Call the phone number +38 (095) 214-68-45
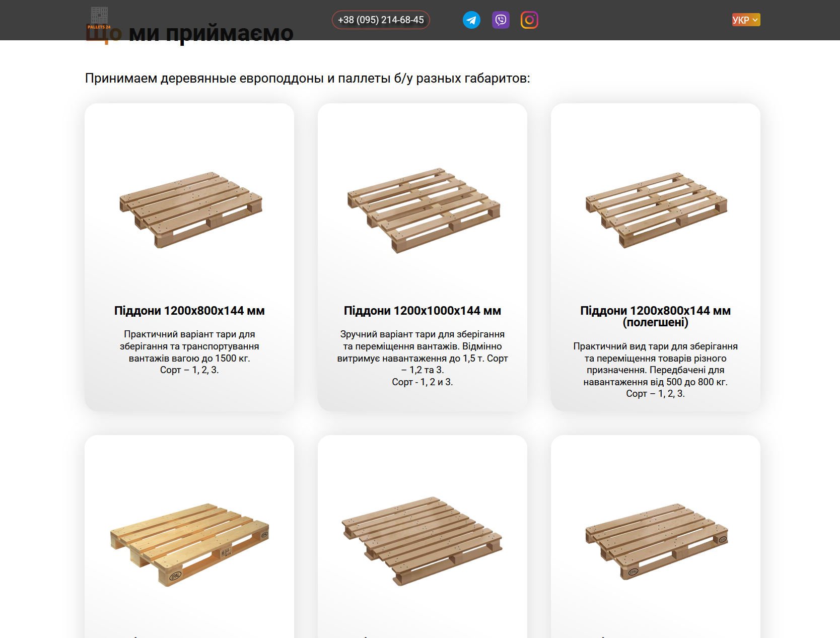 point(381,20)
